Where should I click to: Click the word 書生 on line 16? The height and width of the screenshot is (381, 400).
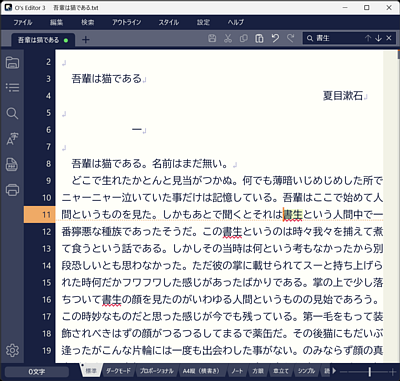(111, 300)
